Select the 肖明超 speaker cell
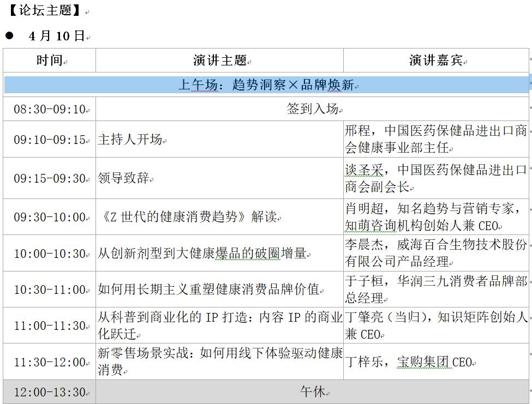The image size is (532, 404). point(435,216)
